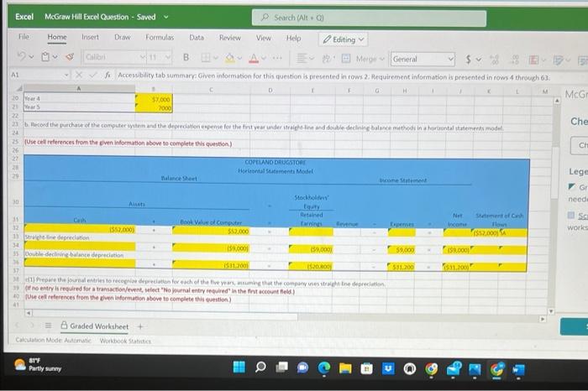Open the Calibri font name dropdown

point(143,57)
